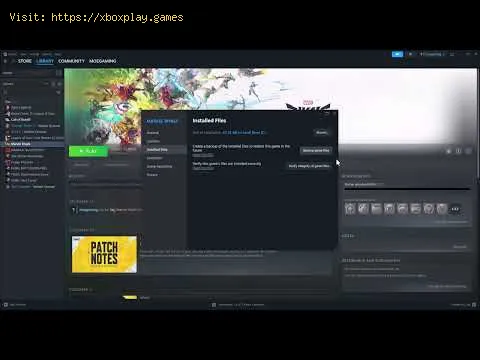
Task: Open the STORE tab
Action: [x=25, y=61]
